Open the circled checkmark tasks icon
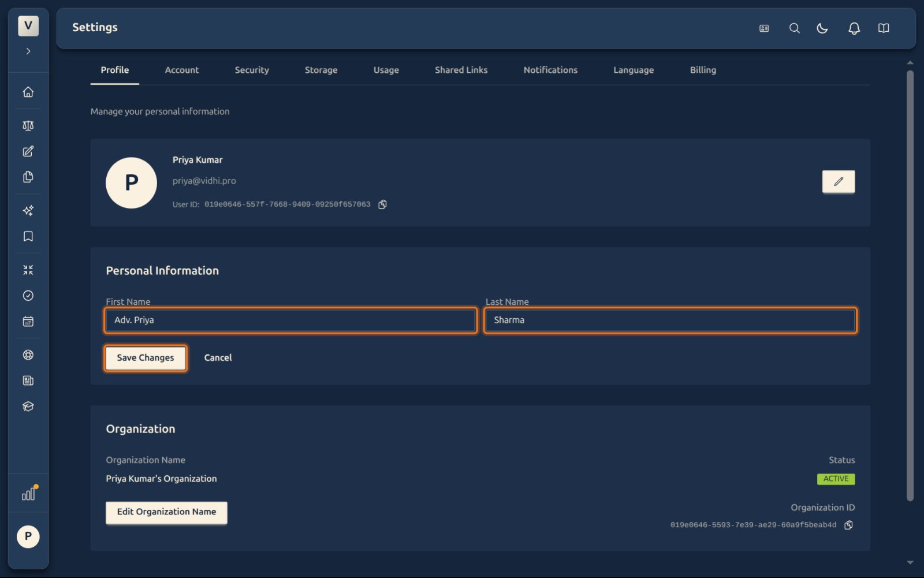Image resolution: width=924 pixels, height=578 pixels. click(28, 296)
